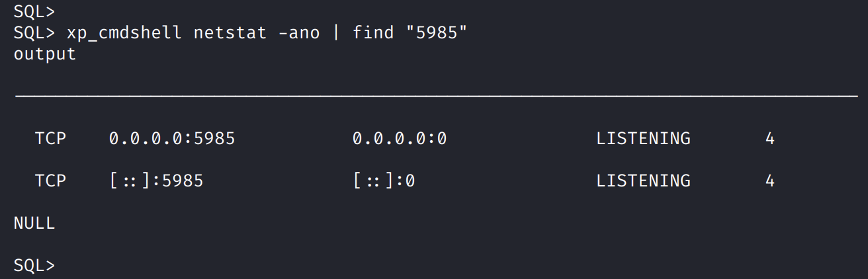Click TCP in the IPv6 [::] row

click(x=50, y=180)
